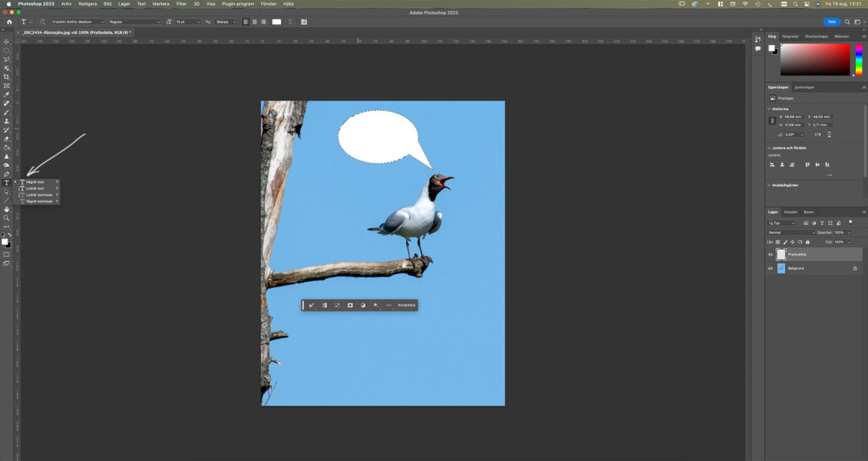Select the Clone Stamp tool
868x461 pixels.
tap(6, 121)
